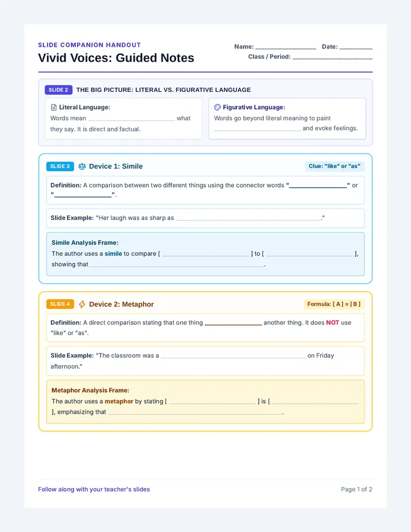Screen dimensions: 411x532
Task: Select the SLIDE 2 badge
Action: (58, 90)
